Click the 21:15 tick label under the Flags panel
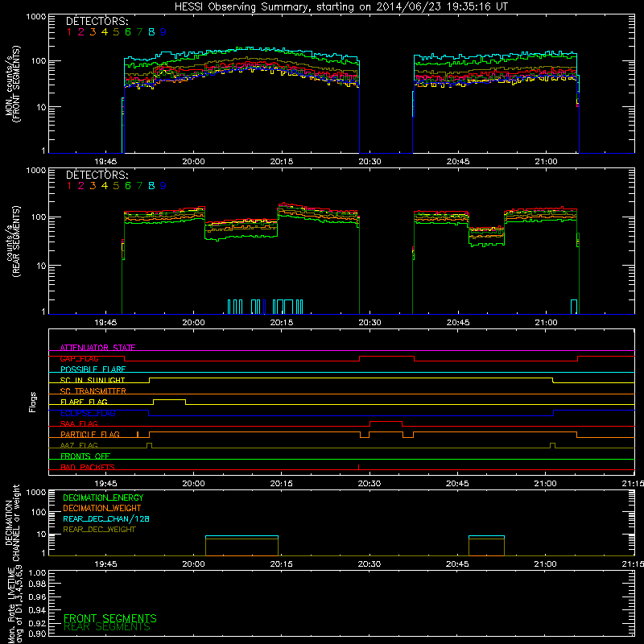Screen dimensions: 644x644 tap(633, 484)
